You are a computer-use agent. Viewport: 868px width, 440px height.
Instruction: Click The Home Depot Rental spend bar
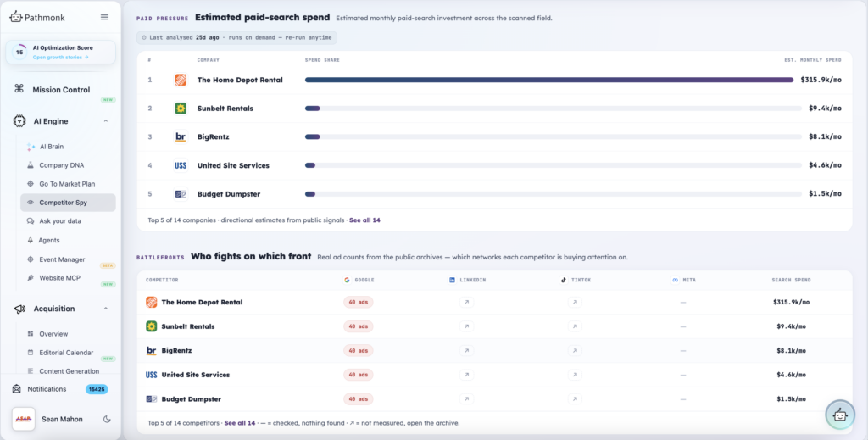549,80
